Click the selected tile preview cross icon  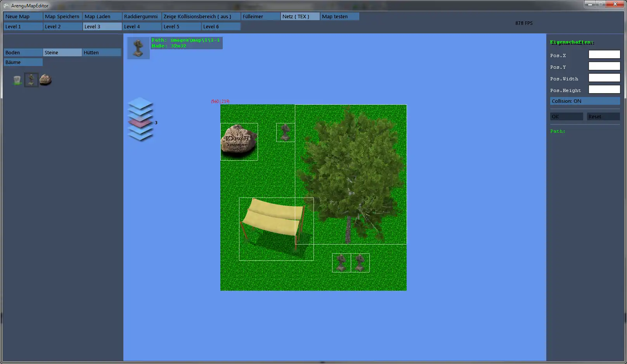coord(139,48)
